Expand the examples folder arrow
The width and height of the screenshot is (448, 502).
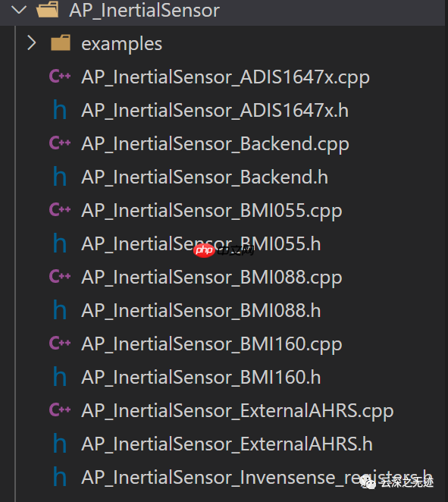point(31,43)
